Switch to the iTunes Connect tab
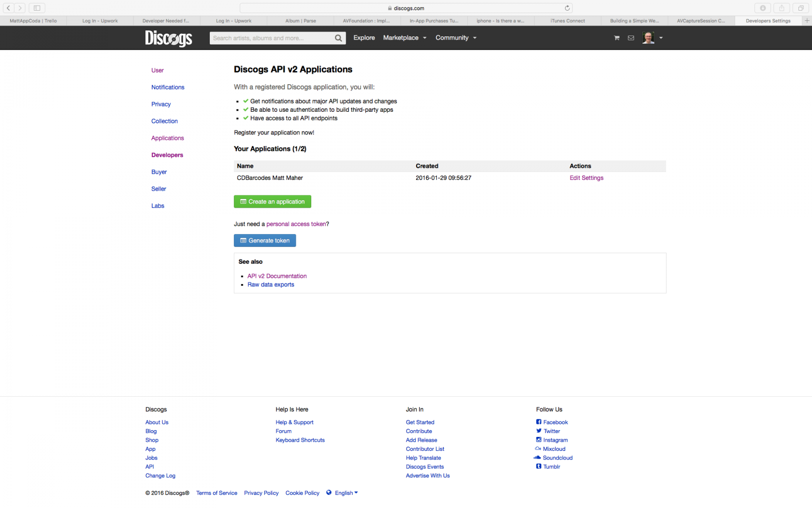This screenshot has width=812, height=508. click(567, 21)
